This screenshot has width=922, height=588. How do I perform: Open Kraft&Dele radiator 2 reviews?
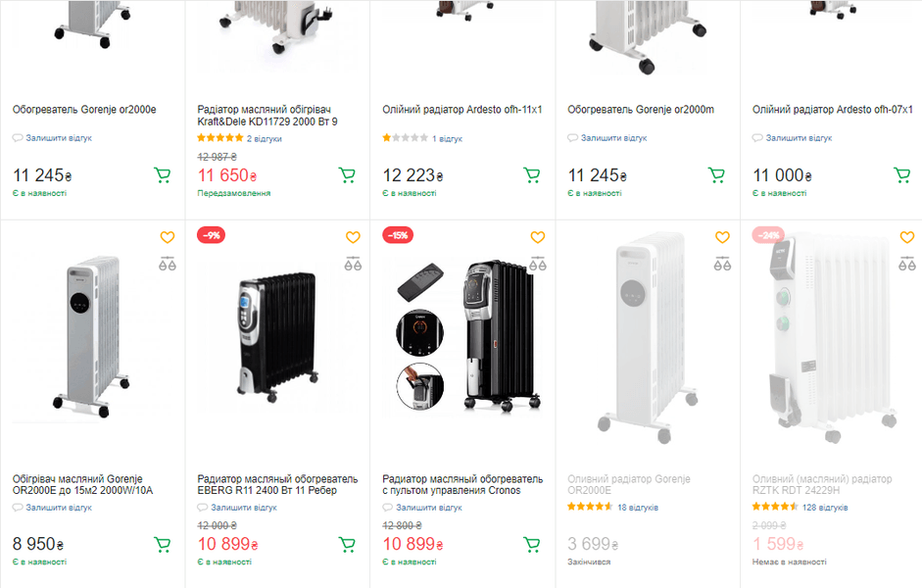coord(264,139)
